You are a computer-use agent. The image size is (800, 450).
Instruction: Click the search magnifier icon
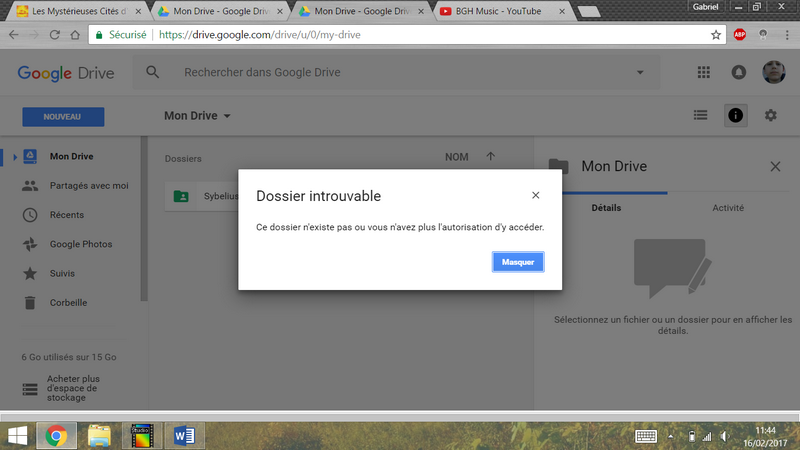153,72
